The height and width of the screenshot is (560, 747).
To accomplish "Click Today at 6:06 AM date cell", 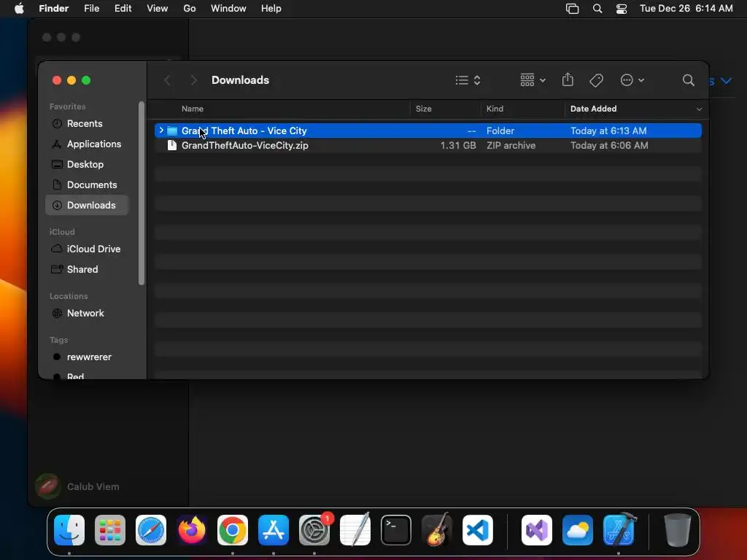I will pos(609,146).
